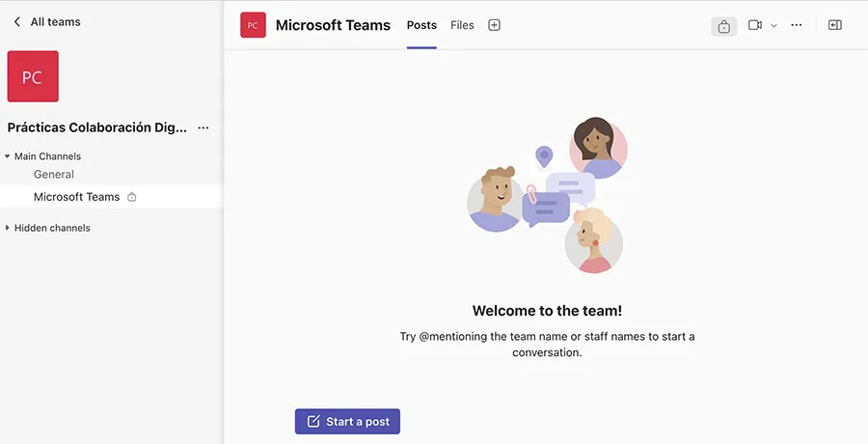Click the large PC team avatar
868x444 pixels.
[x=33, y=76]
